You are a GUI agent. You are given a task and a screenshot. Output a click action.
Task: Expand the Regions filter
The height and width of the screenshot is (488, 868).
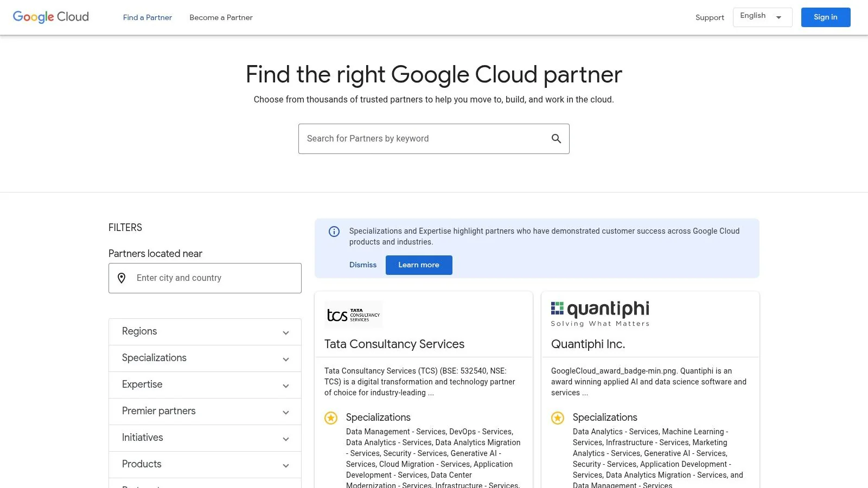pos(205,331)
